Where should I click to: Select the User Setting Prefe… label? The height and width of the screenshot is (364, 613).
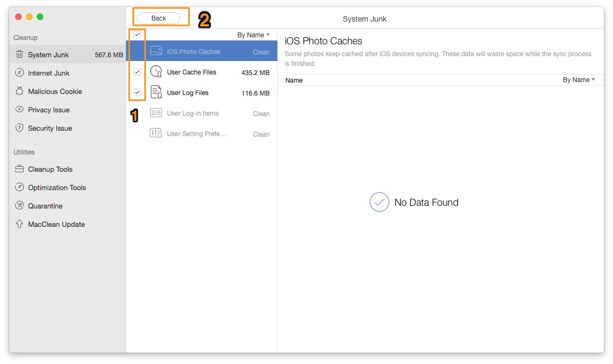196,133
